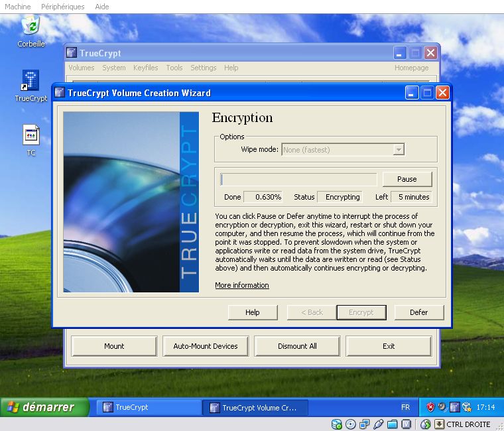Screen dimensions: 504x431
Task: Open the Wipe mode dropdown
Action: pyautogui.click(x=343, y=150)
